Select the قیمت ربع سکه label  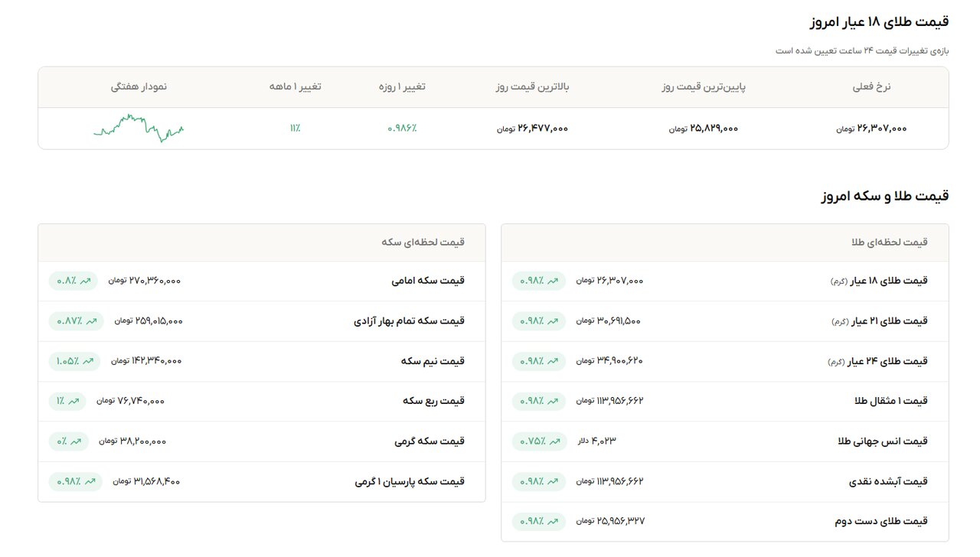click(433, 401)
